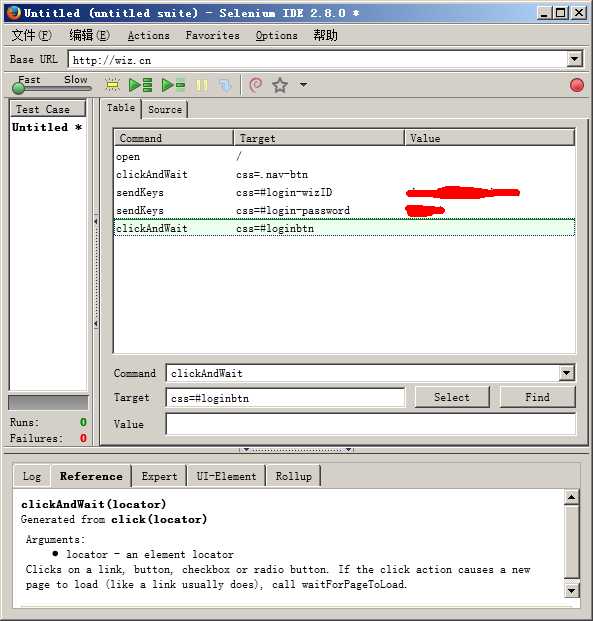Screen dimensions: 593x621
Task: Click the Select button
Action: click(452, 397)
